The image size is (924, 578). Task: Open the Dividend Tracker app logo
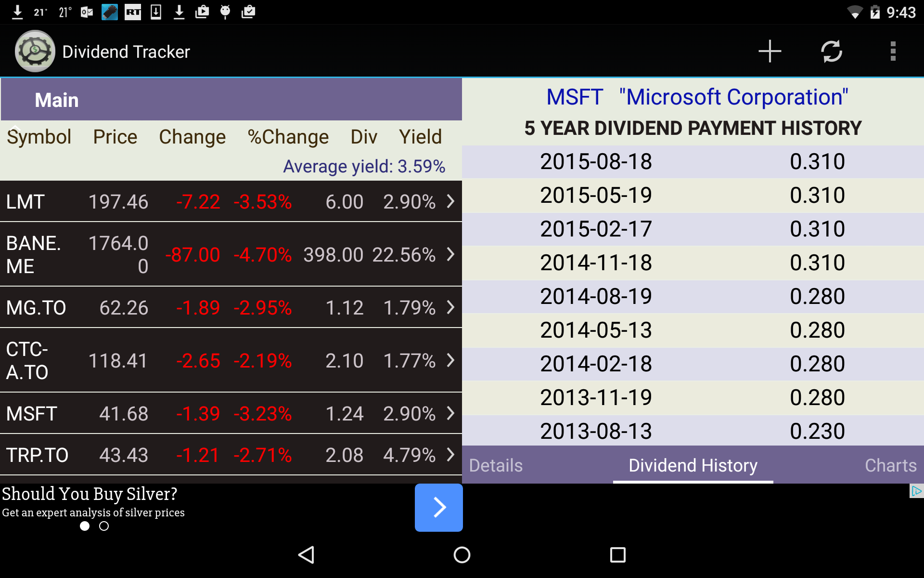click(34, 51)
